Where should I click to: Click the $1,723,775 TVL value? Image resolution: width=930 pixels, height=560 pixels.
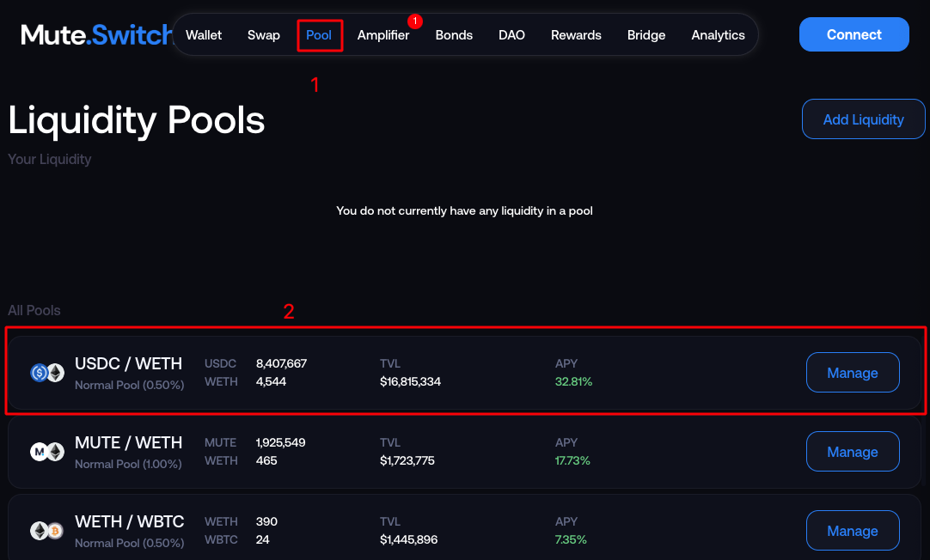point(407,460)
